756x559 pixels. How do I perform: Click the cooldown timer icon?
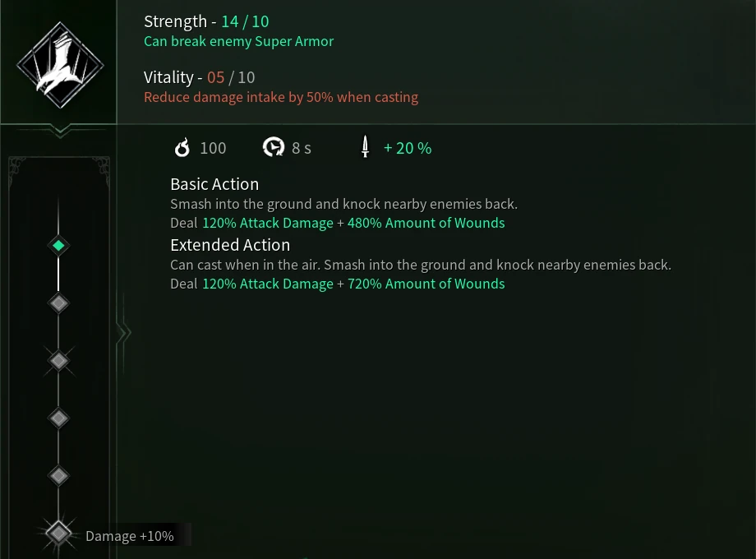(x=273, y=148)
